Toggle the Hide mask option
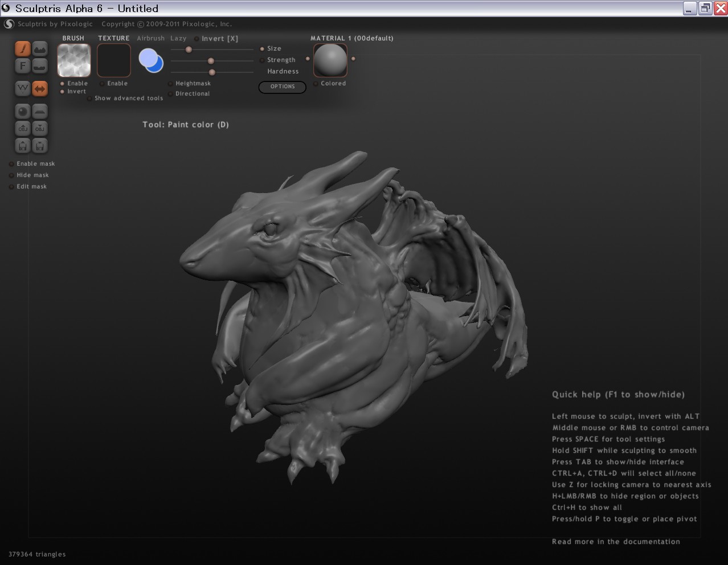Image resolution: width=728 pixels, height=565 pixels. point(11,175)
